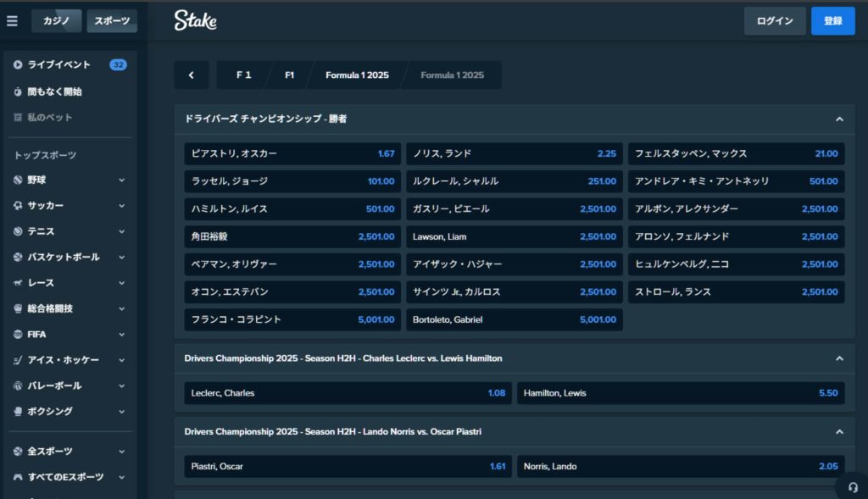868x499 pixels.
Task: Click the baseball (野球) sport icon
Action: click(x=18, y=180)
